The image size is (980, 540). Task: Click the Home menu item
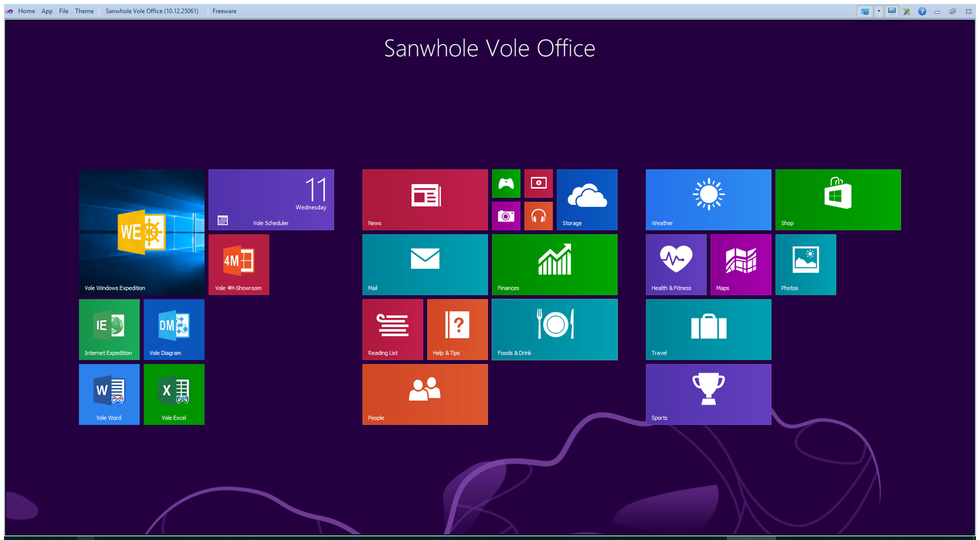[27, 11]
